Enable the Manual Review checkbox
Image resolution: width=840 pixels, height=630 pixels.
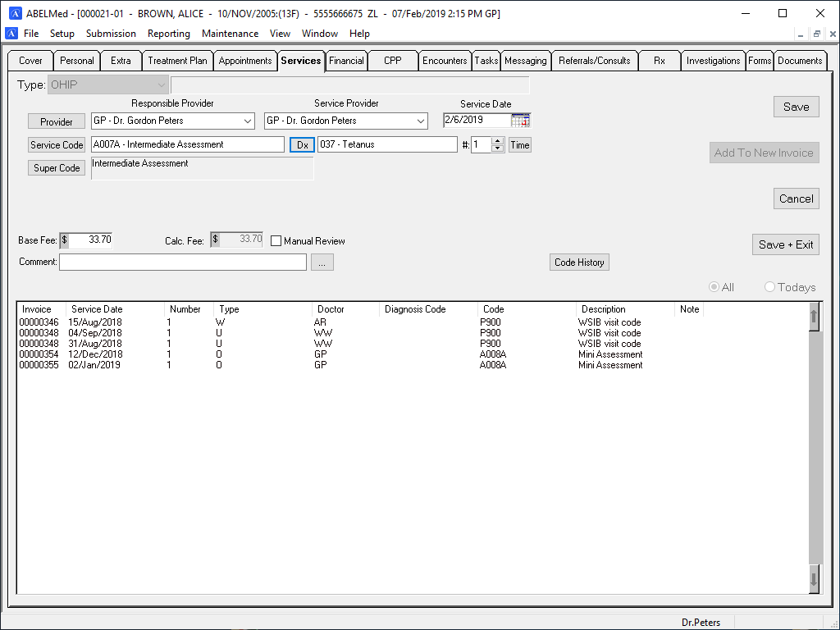(x=277, y=240)
